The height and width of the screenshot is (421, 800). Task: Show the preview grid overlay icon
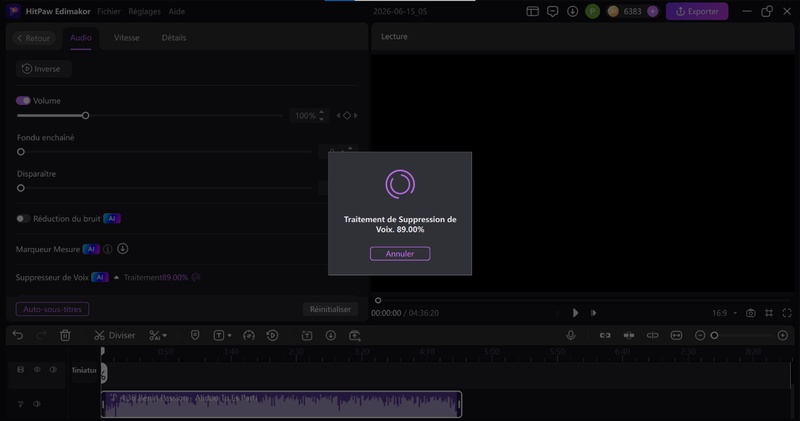tap(769, 313)
